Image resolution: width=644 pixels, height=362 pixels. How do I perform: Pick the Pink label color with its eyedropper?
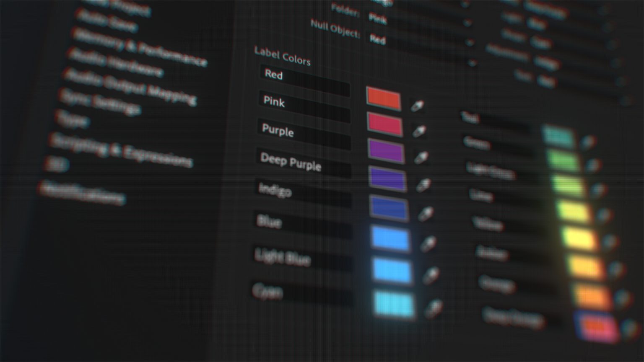click(x=419, y=132)
